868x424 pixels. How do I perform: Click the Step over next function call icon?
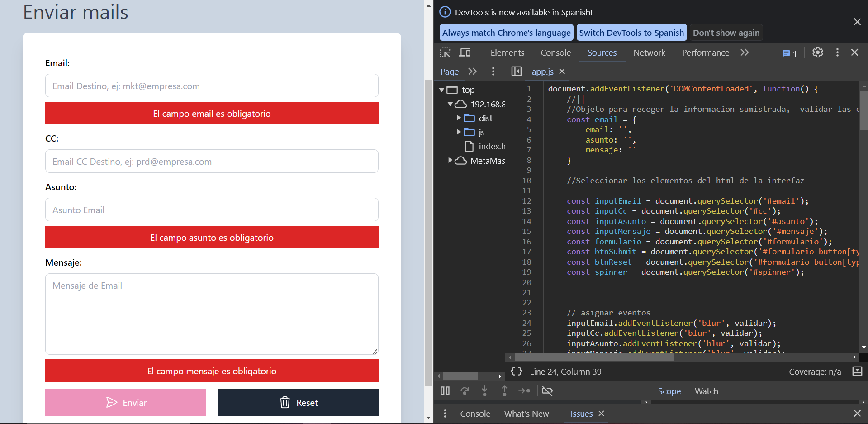(x=465, y=391)
